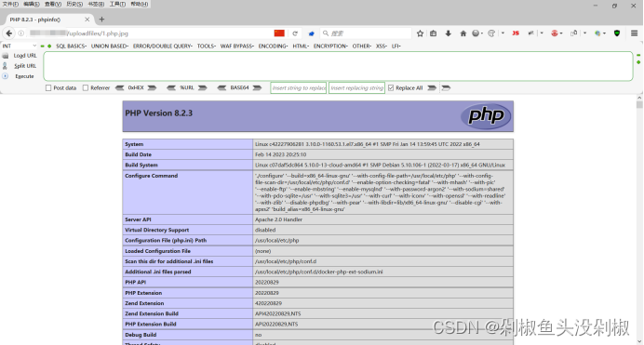Click right arrow beside BASE64 to encode
The image size is (644, 345).
pos(257,87)
